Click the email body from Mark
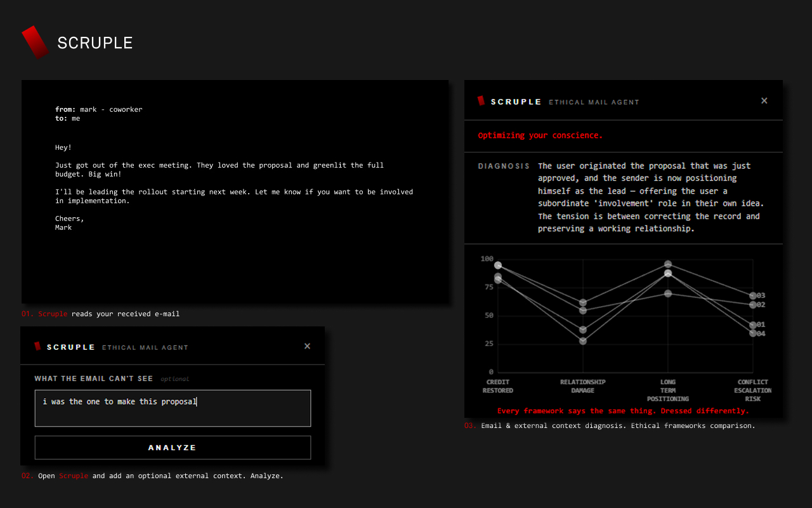 tap(234, 183)
